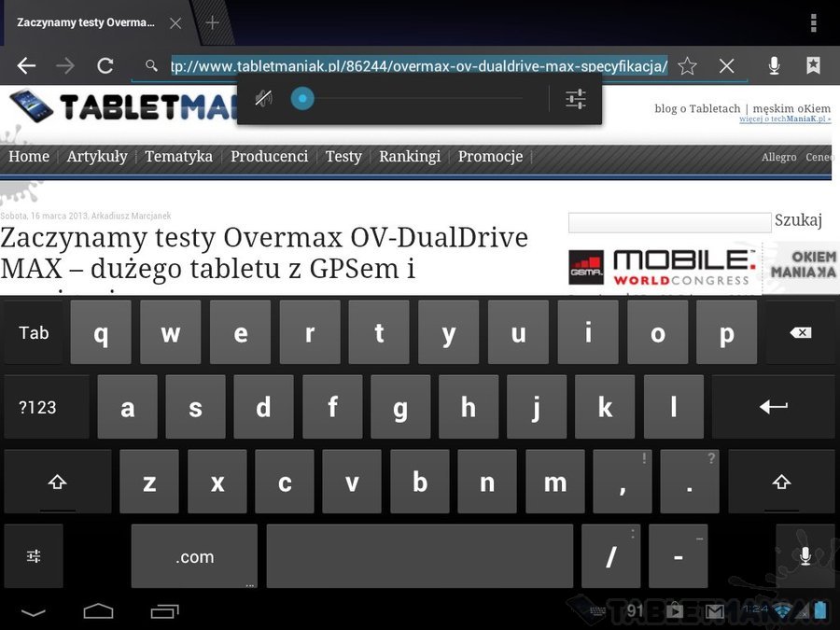Go back using the browser back arrow
The height and width of the screenshot is (630, 840).
click(26, 66)
